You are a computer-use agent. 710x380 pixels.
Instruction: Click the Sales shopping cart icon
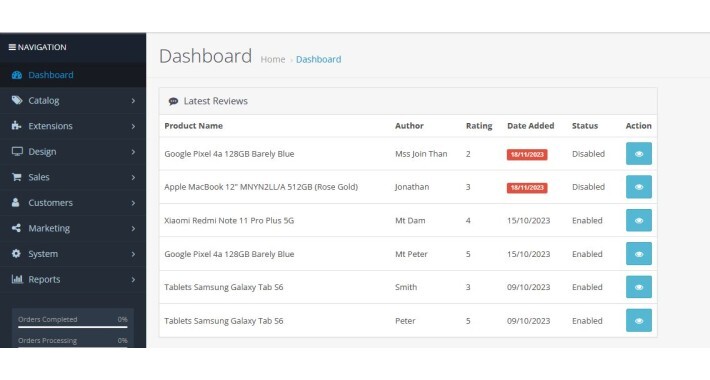click(17, 177)
